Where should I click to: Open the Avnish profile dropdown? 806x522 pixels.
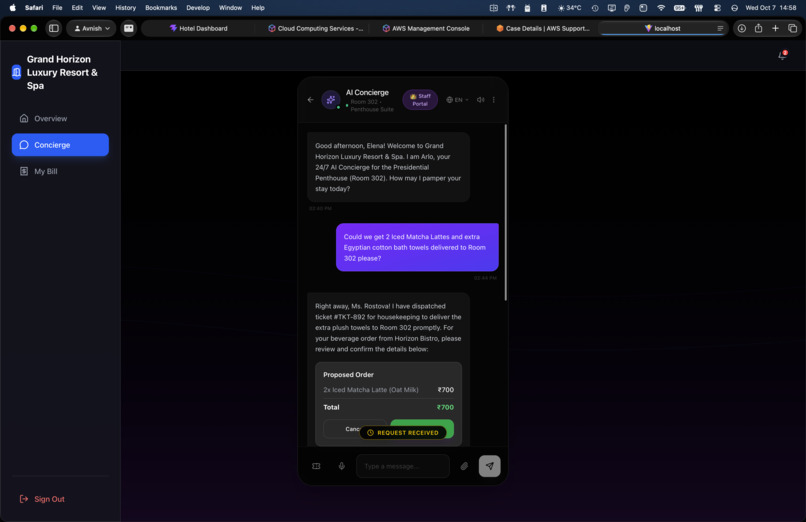pos(91,28)
